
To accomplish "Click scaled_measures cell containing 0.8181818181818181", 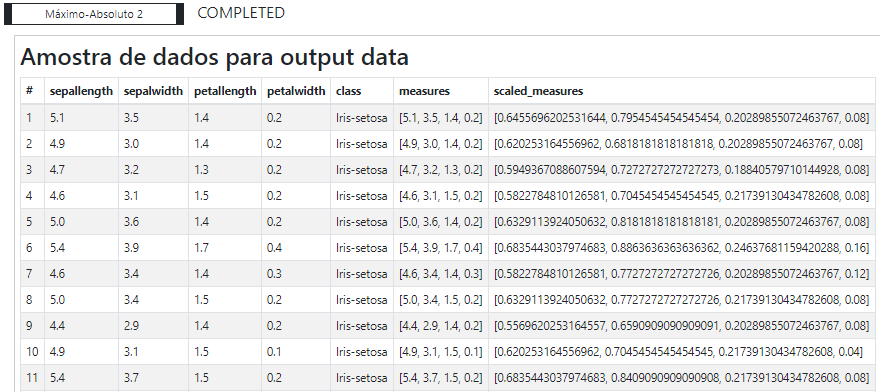I will click(682, 222).
